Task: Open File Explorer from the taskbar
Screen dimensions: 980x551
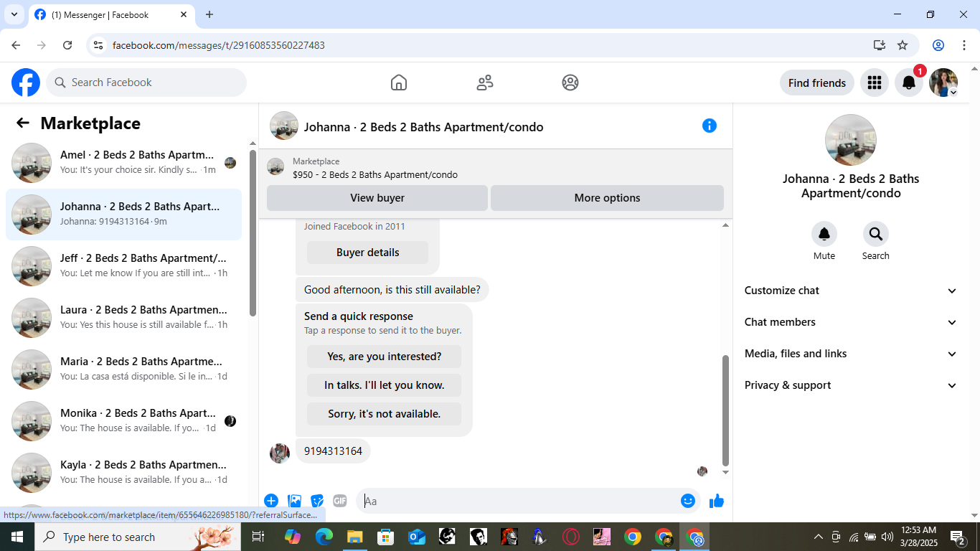Action: (x=354, y=537)
